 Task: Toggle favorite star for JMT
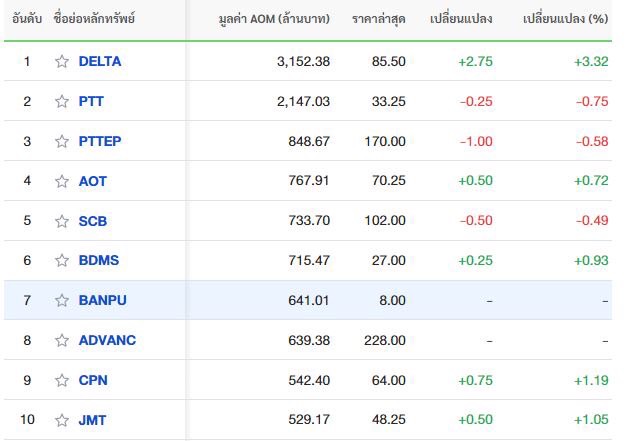62,420
